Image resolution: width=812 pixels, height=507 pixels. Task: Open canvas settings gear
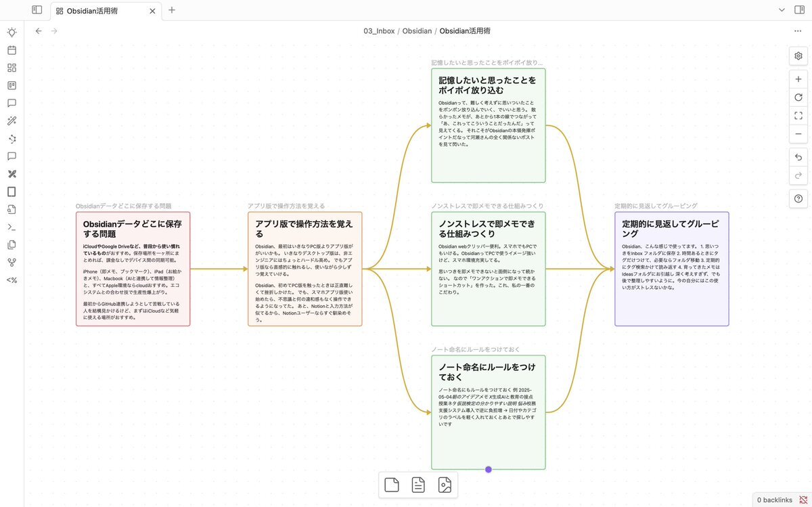798,56
